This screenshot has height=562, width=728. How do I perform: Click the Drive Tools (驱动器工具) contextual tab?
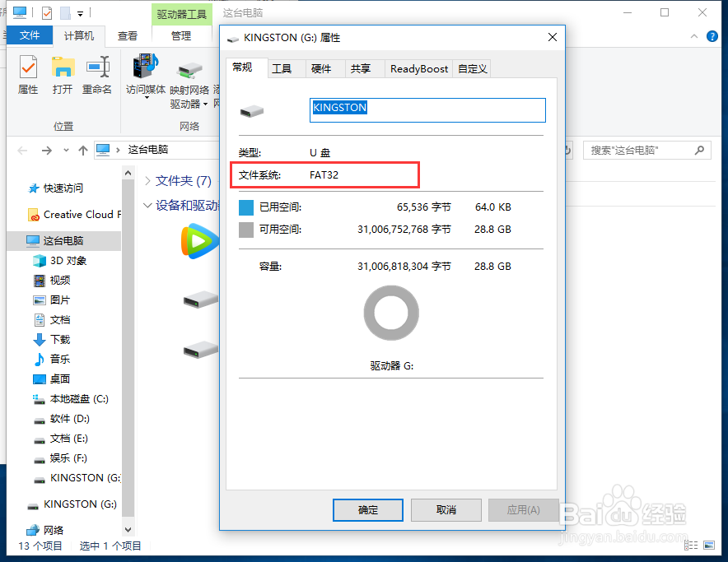[181, 14]
